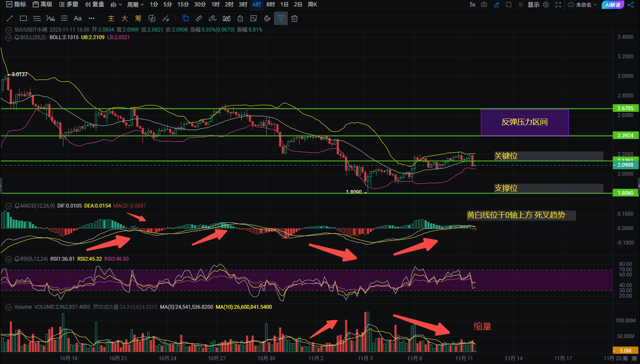
Task: Expand the 周期 period dropdown
Action: [135, 4]
